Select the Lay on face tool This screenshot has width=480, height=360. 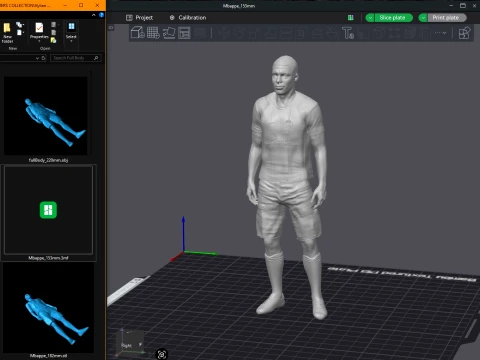[x=271, y=33]
